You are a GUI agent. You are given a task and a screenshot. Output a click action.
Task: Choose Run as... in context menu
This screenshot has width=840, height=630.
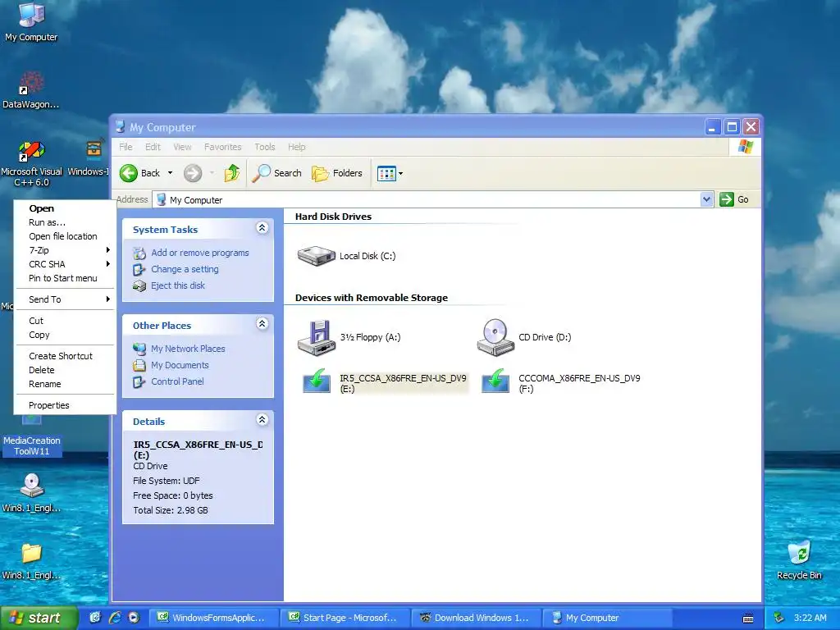(x=64, y=222)
